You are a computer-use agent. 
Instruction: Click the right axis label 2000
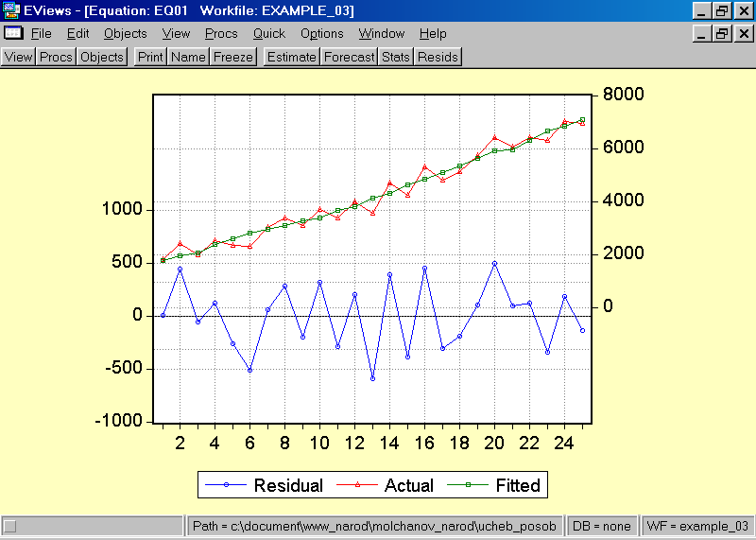[x=623, y=253]
